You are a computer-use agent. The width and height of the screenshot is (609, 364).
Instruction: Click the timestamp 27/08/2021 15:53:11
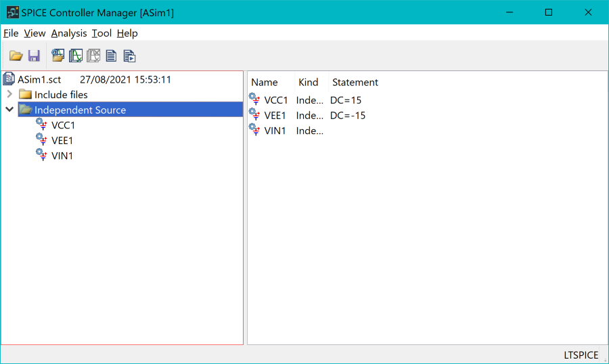point(125,80)
